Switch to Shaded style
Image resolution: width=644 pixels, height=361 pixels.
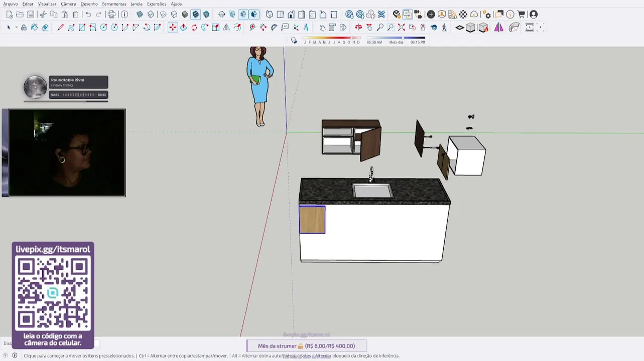click(185, 15)
